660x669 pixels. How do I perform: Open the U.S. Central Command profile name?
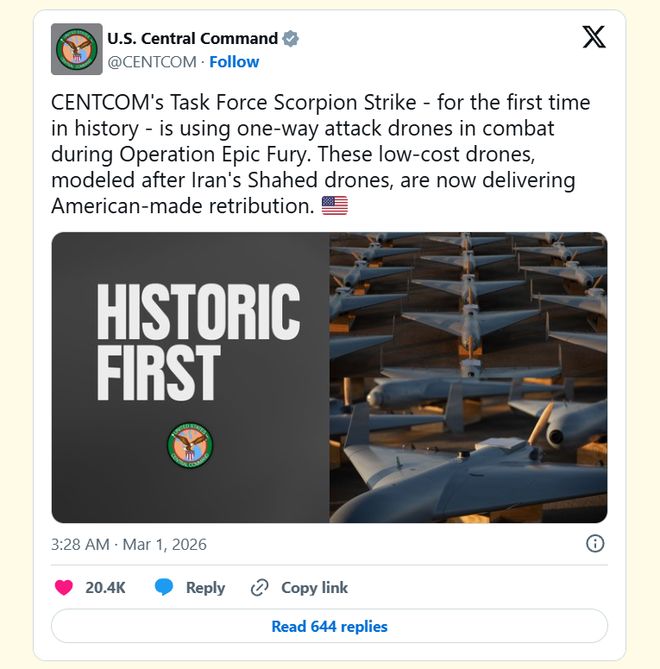click(192, 39)
